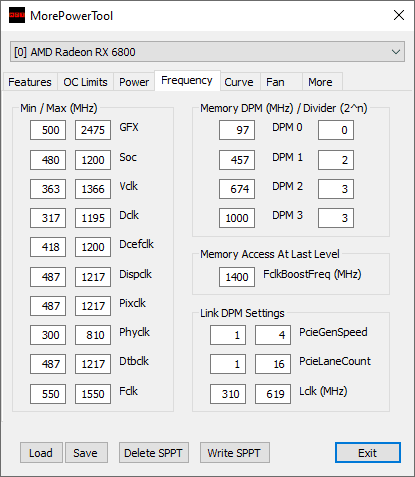Viewport: 415px width, 477px height.
Task: Click the Lclk maximum field showing 619
Action: click(x=273, y=394)
